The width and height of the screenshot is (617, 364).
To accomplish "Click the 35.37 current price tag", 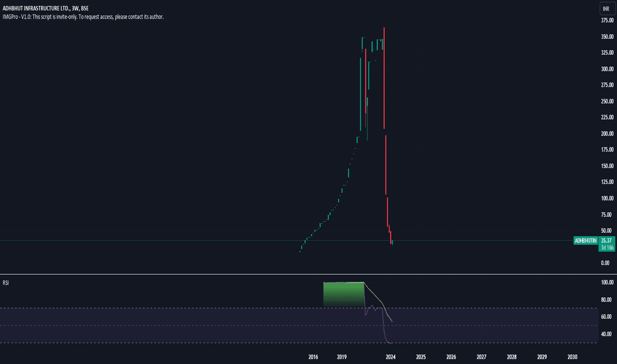I will 606,240.
